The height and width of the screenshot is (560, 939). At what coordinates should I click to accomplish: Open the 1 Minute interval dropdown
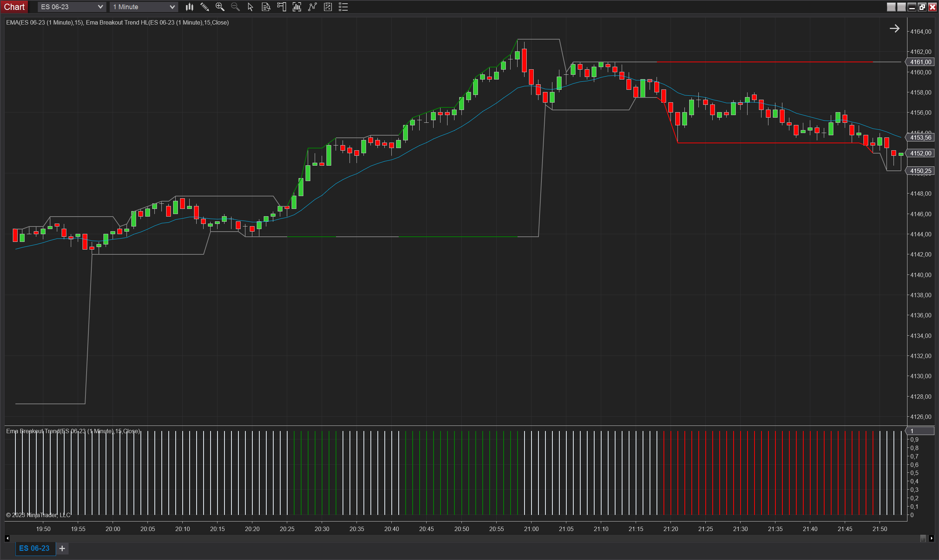point(143,7)
